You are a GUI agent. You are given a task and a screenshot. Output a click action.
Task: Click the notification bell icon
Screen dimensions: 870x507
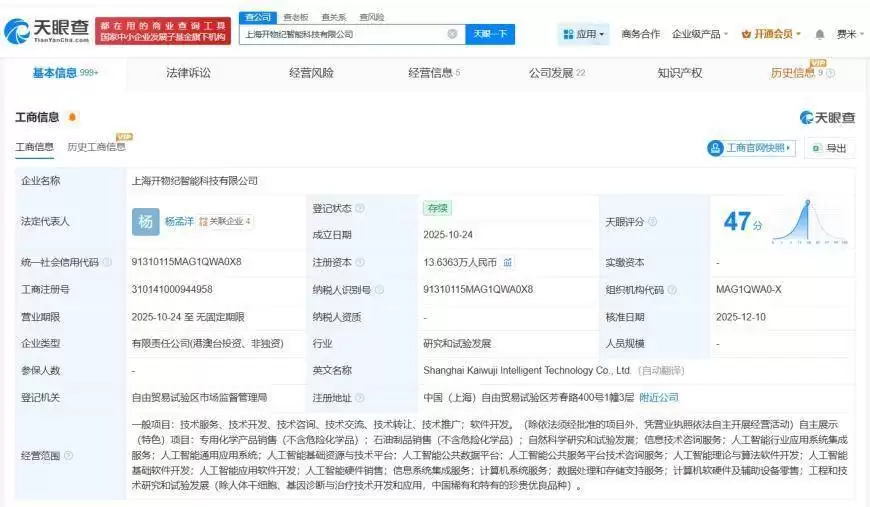tap(820, 34)
